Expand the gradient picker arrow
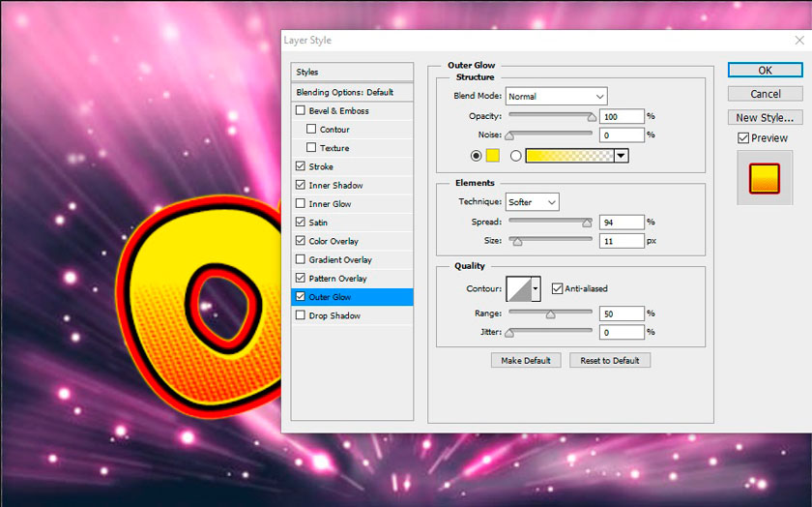The image size is (812, 507). 621,156
